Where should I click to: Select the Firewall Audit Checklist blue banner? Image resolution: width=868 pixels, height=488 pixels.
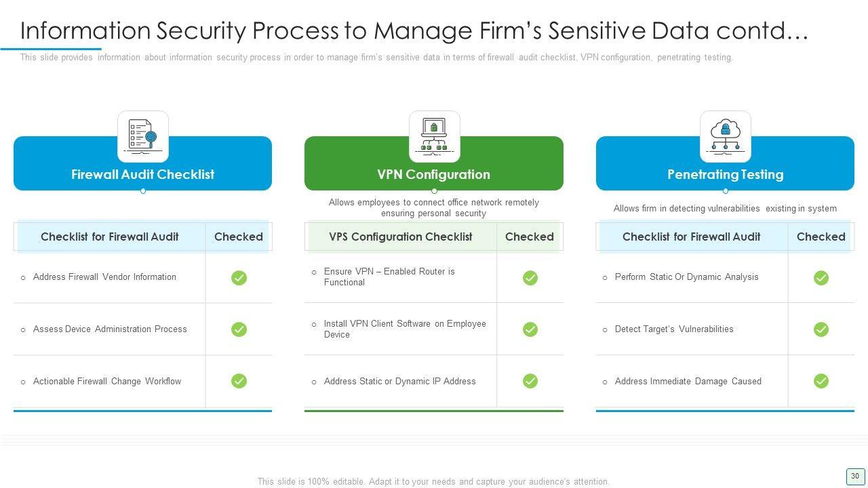(142, 175)
